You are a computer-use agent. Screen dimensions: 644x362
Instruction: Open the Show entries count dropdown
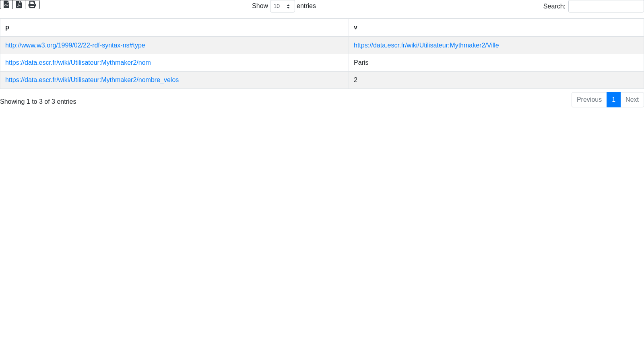coord(282,6)
